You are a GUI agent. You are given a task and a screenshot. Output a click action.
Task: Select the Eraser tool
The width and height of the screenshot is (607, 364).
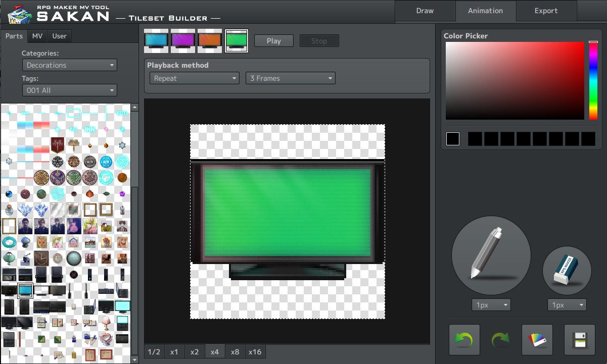point(566,270)
